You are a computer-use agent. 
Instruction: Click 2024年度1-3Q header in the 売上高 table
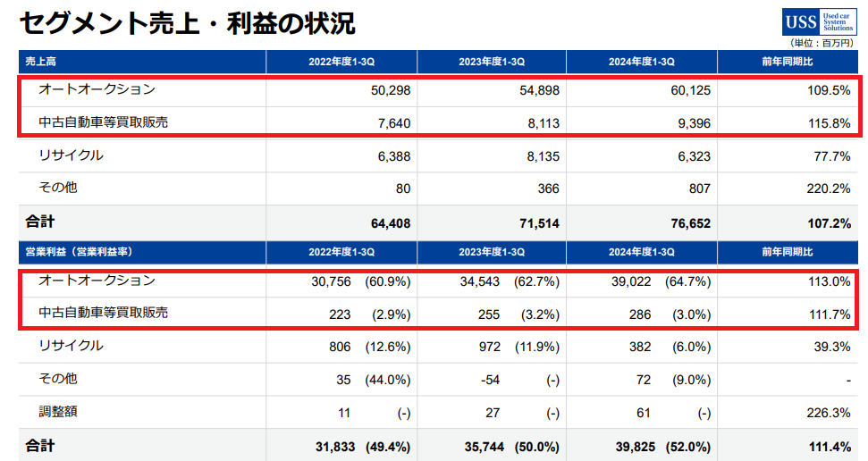click(x=642, y=62)
